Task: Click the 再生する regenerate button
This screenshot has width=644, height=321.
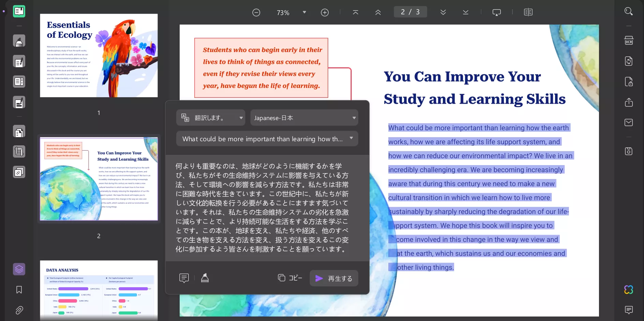Action: point(334,278)
